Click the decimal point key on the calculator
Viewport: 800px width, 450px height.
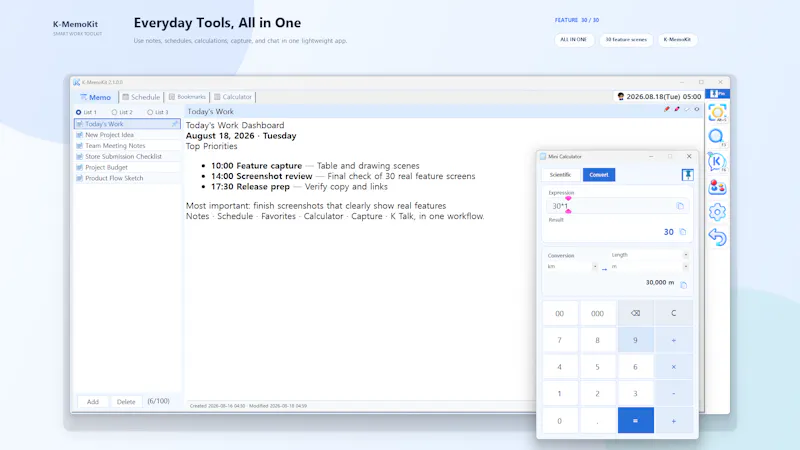tap(597, 421)
